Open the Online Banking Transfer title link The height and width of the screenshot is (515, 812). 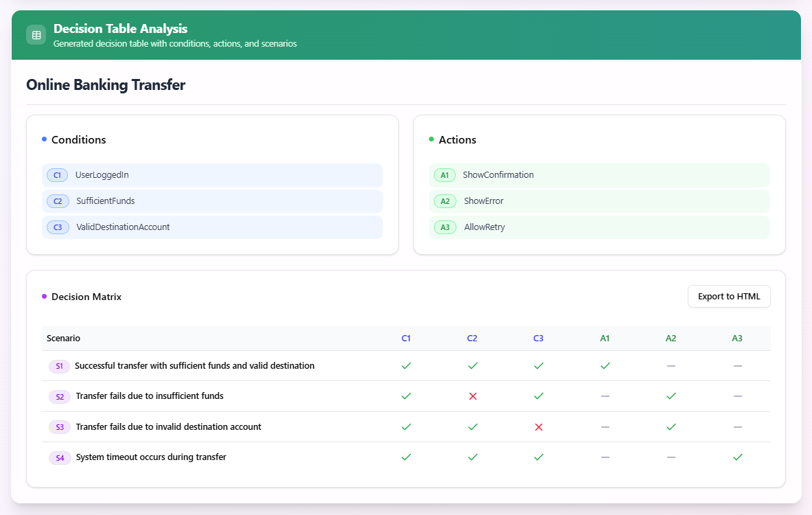coord(105,84)
